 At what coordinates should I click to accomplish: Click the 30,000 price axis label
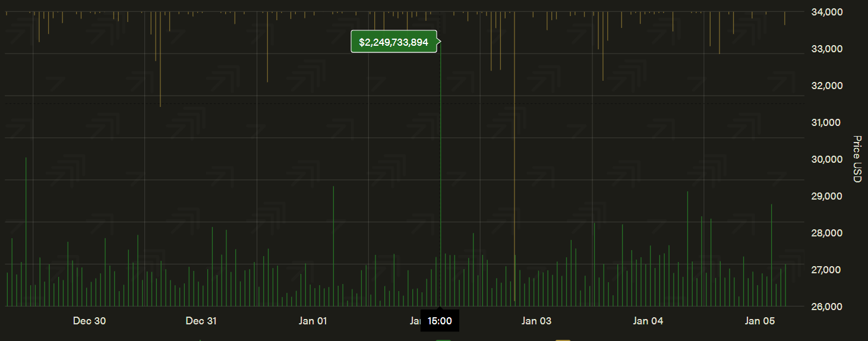click(826, 159)
